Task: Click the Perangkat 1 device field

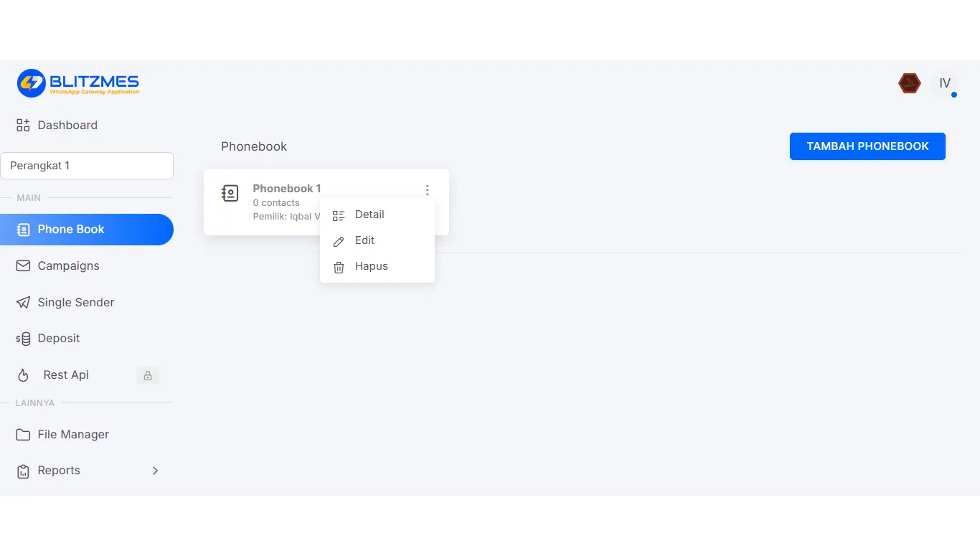Action: tap(87, 166)
